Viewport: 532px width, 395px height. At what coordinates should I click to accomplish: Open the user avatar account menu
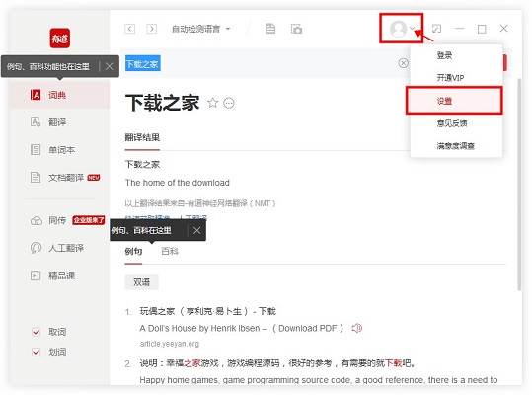(402, 29)
